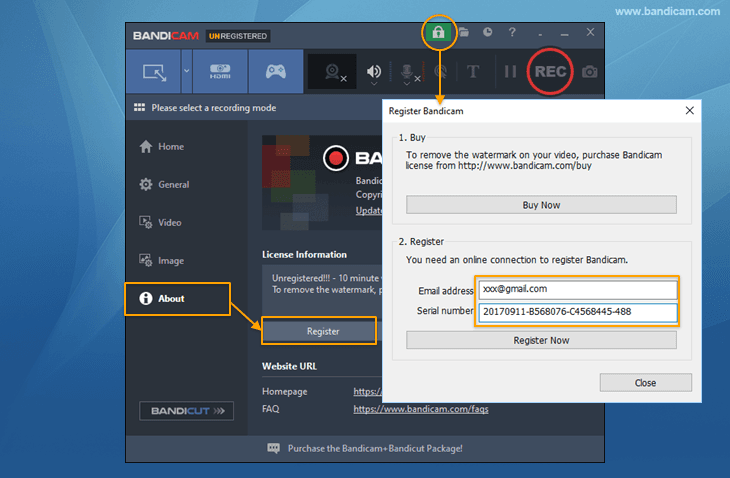730x478 pixels.
Task: Click the UNREGISTERED badge in title bar
Action: (x=238, y=36)
